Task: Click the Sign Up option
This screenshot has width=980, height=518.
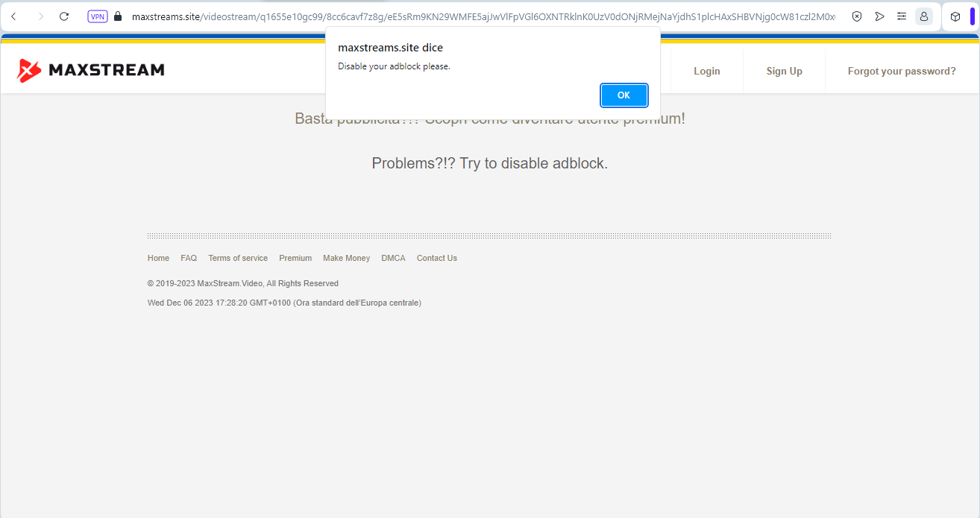Action: (784, 71)
